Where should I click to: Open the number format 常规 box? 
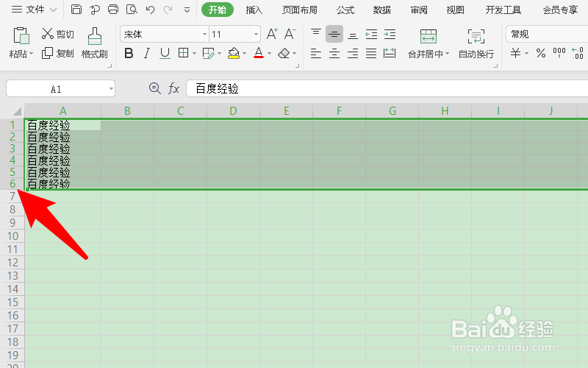(x=547, y=34)
